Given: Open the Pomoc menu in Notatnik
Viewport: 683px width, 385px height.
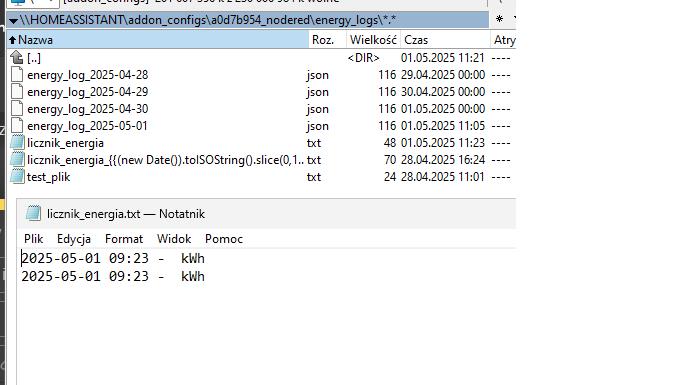Looking at the screenshot, I should point(224,239).
